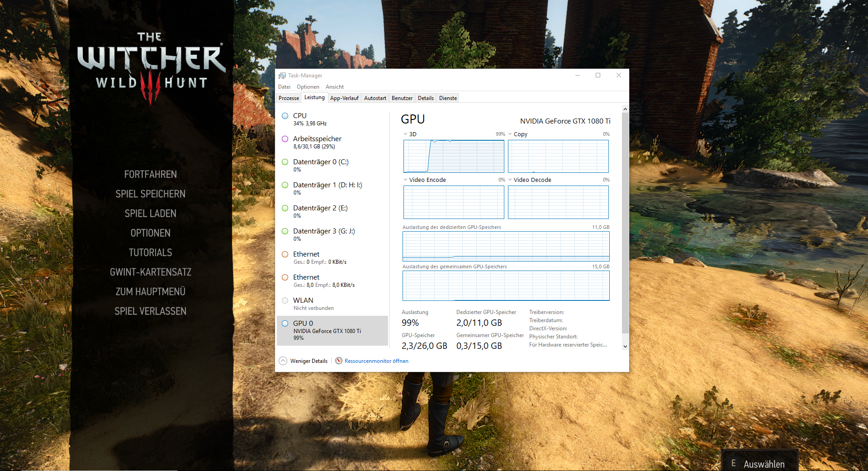Click the CPU indicator circle in the sidebar

coord(285,116)
